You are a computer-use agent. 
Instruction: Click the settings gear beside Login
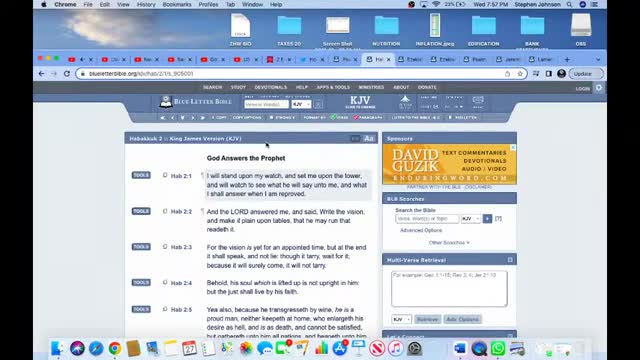(x=599, y=88)
